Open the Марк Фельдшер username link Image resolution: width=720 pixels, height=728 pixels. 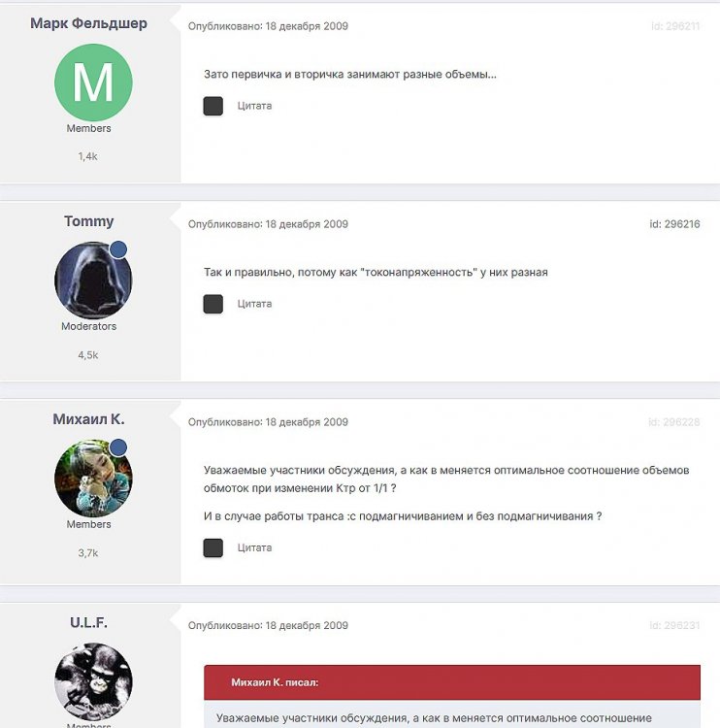point(88,23)
